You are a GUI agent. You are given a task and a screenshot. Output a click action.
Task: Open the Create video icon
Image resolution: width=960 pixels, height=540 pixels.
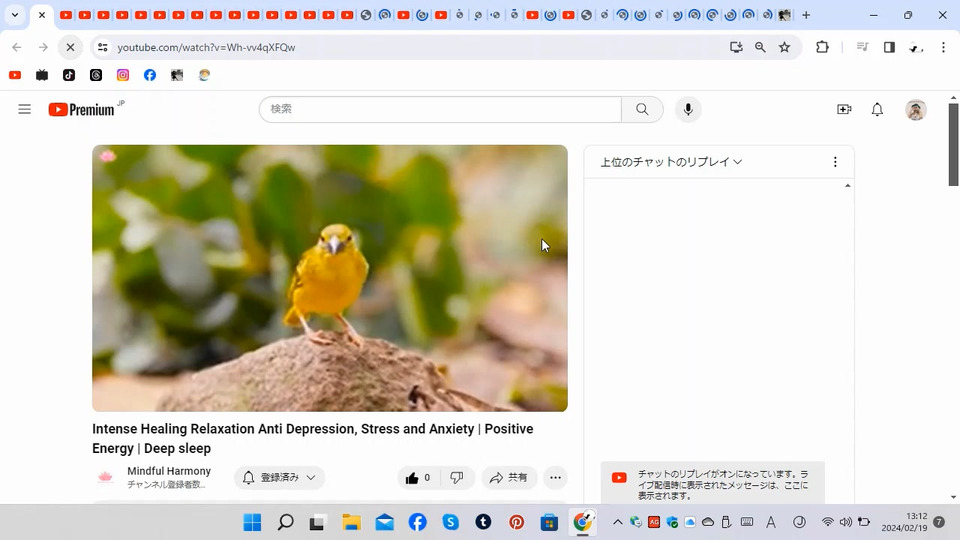[x=844, y=110]
